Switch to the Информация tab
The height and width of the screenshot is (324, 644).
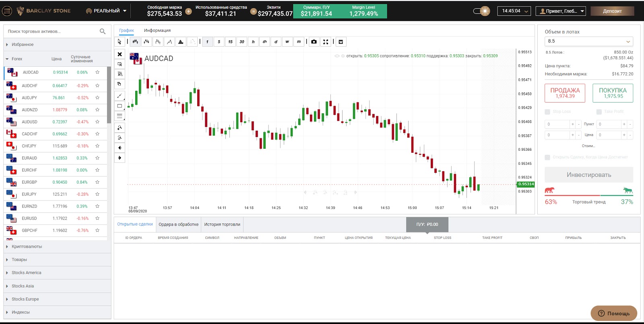point(157,31)
